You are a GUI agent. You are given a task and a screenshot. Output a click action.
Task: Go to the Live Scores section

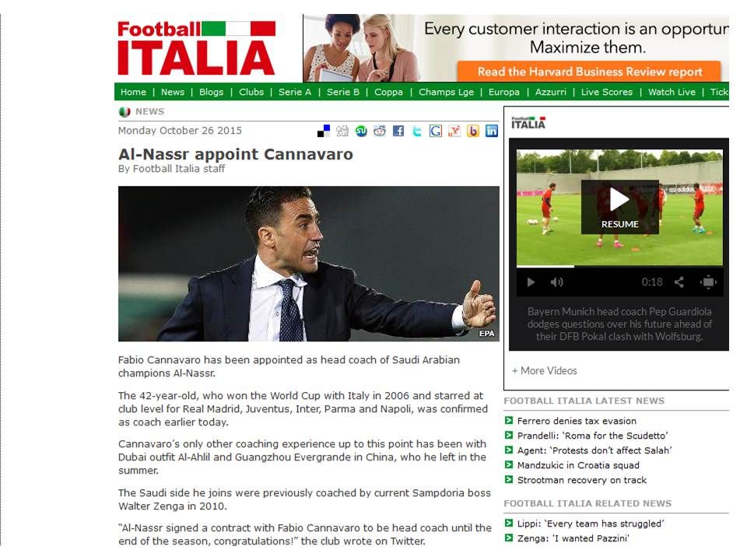click(606, 92)
